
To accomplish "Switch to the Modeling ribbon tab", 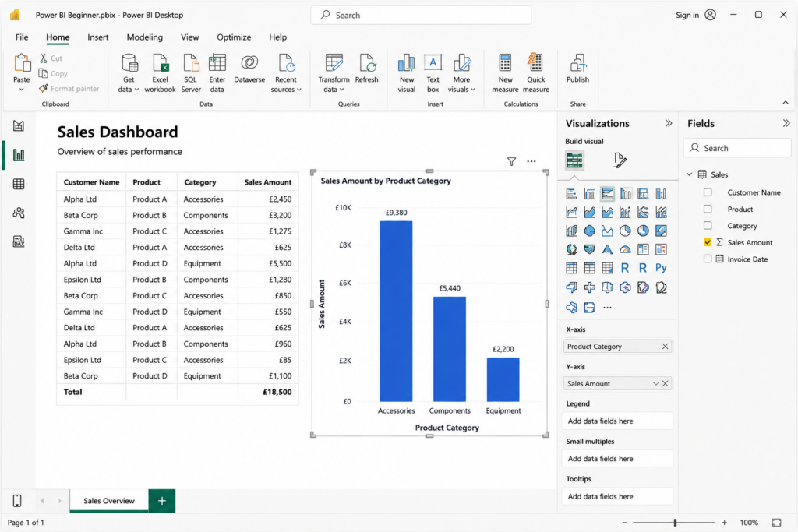I will [x=144, y=37].
